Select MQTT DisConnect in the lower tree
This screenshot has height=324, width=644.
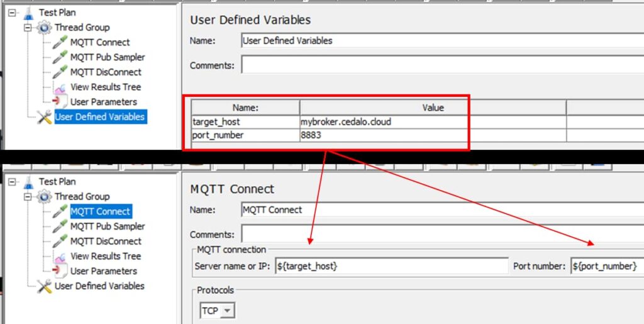[x=106, y=241]
